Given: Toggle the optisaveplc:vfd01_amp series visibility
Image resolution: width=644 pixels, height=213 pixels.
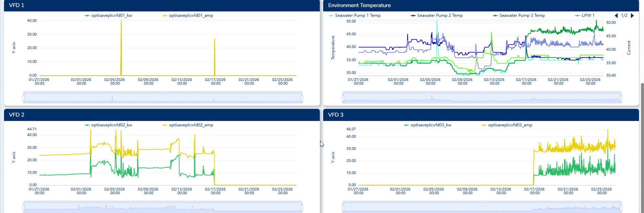Looking at the screenshot, I should click(191, 16).
